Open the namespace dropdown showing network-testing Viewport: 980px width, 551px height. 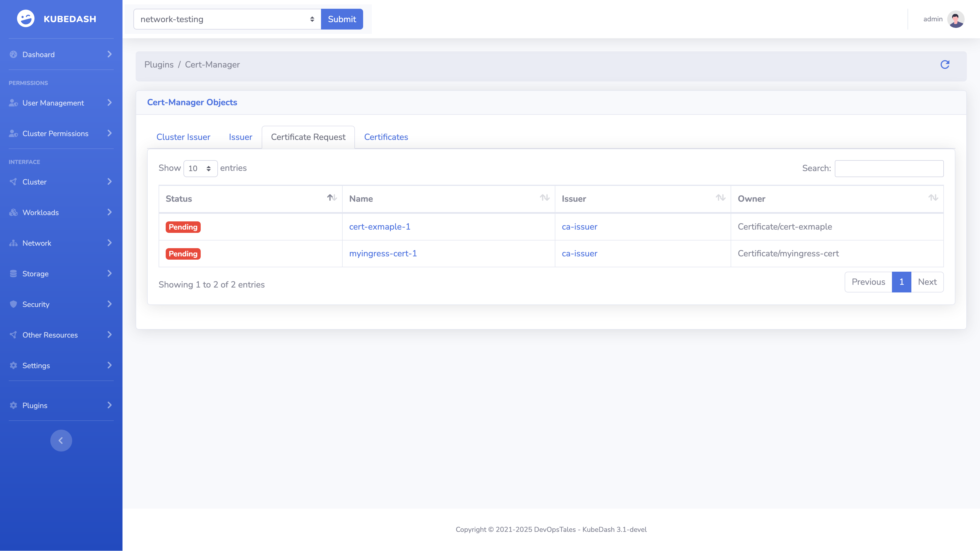click(x=227, y=19)
